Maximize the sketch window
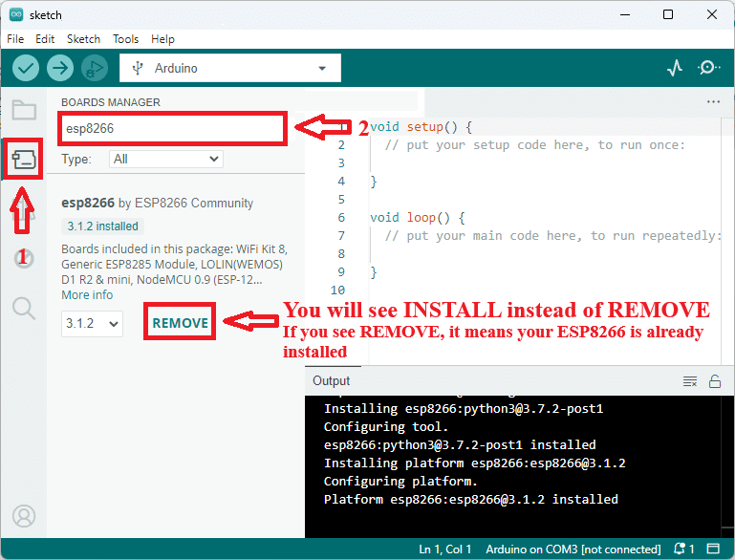 (x=668, y=14)
